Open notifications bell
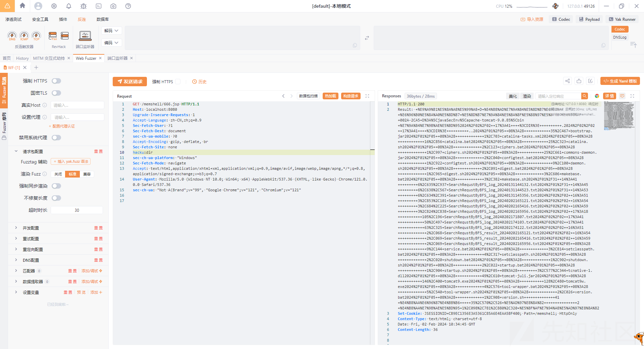The height and width of the screenshot is (349, 644). point(69,6)
